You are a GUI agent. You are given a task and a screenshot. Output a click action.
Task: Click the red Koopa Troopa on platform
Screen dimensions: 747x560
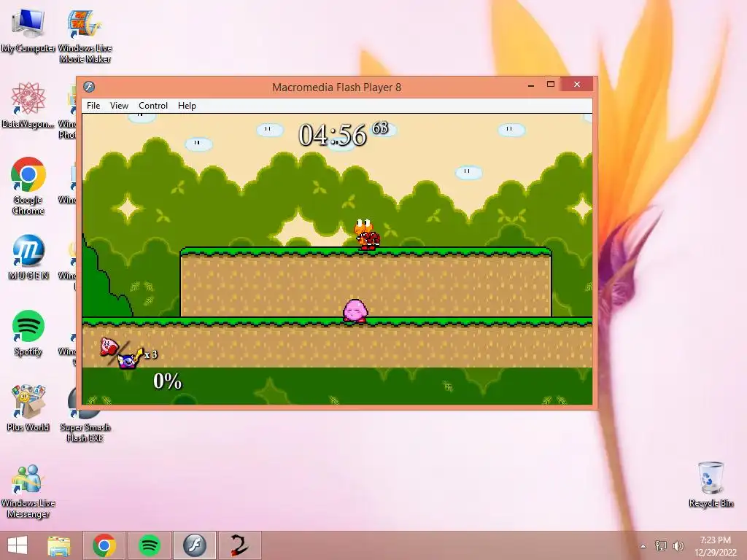click(x=367, y=234)
